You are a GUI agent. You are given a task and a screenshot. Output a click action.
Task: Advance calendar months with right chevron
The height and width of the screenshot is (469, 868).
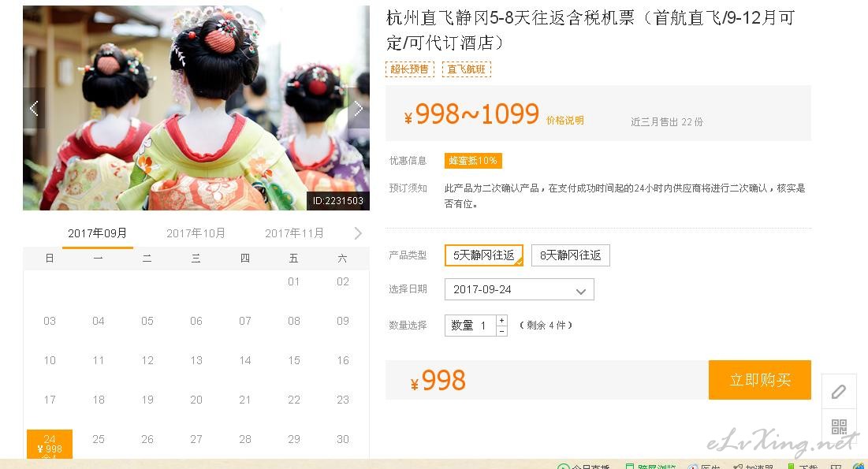[358, 233]
